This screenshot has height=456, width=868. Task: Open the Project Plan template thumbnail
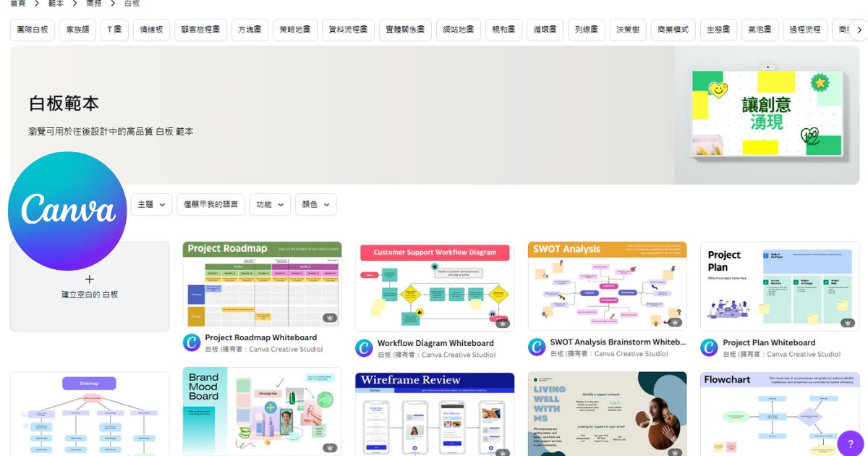coord(780,287)
